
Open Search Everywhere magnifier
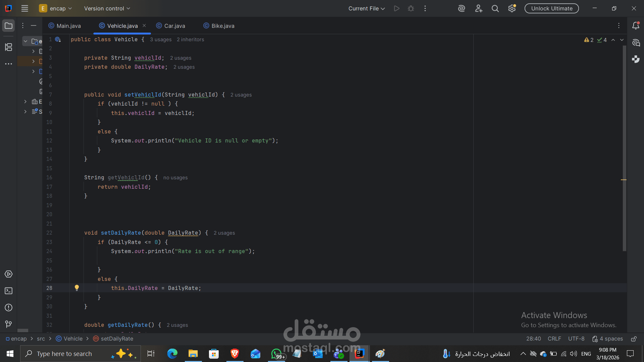point(495,8)
